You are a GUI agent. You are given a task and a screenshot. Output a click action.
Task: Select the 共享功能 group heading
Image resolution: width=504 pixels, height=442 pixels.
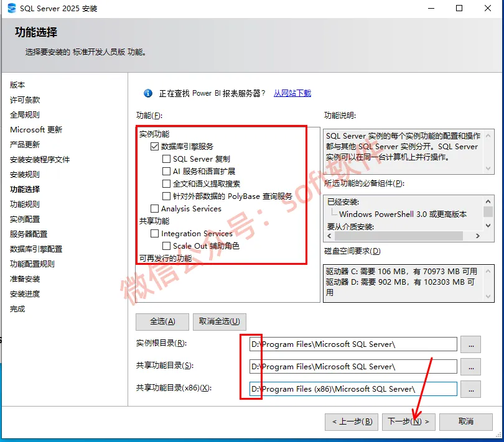click(154, 221)
